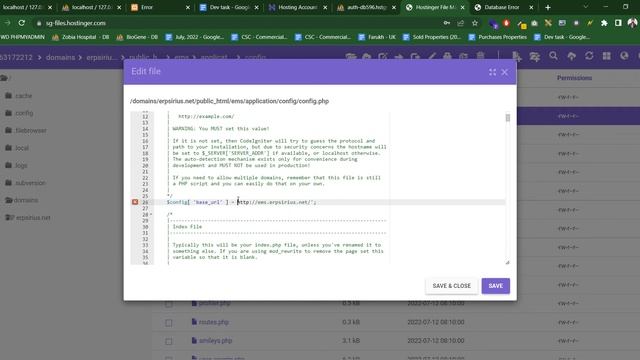Place cursor in the base_url line of the editor
Image resolution: width=640 pixels, height=360 pixels.
(x=330, y=202)
